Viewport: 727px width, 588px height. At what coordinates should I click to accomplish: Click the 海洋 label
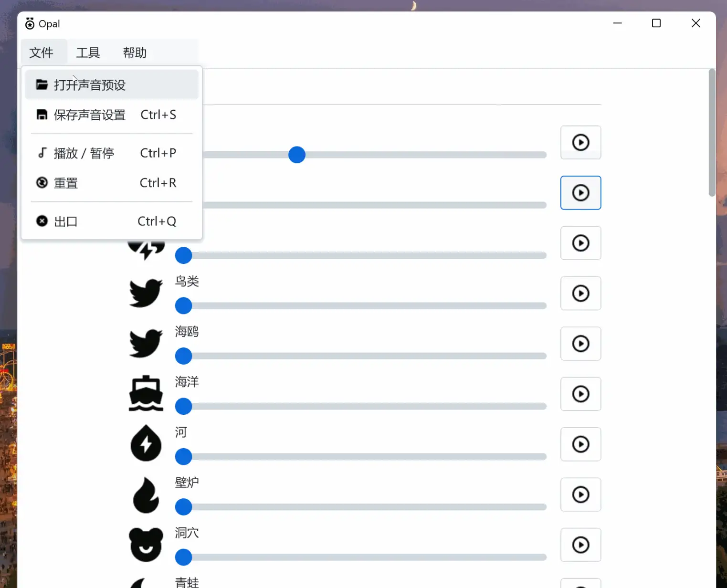coord(187,382)
